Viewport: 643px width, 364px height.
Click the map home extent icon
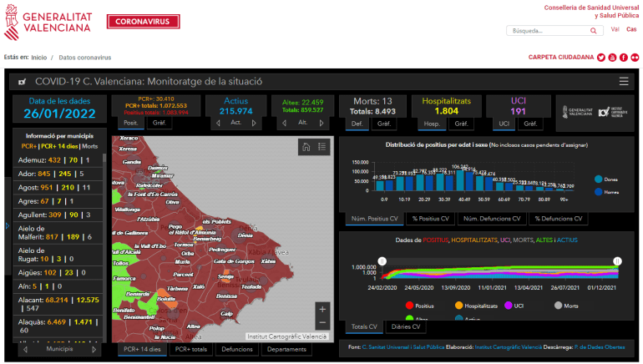(306, 147)
